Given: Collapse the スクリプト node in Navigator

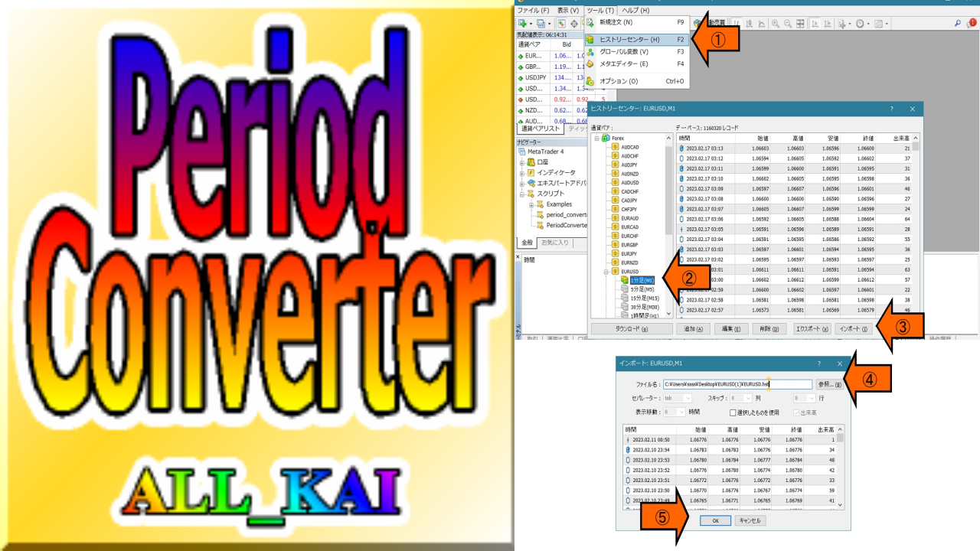Looking at the screenshot, I should (521, 194).
